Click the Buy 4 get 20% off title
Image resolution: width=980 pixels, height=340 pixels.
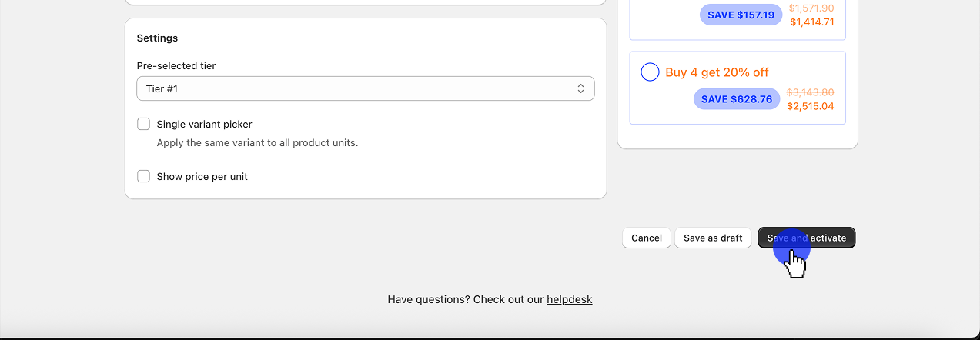(717, 72)
